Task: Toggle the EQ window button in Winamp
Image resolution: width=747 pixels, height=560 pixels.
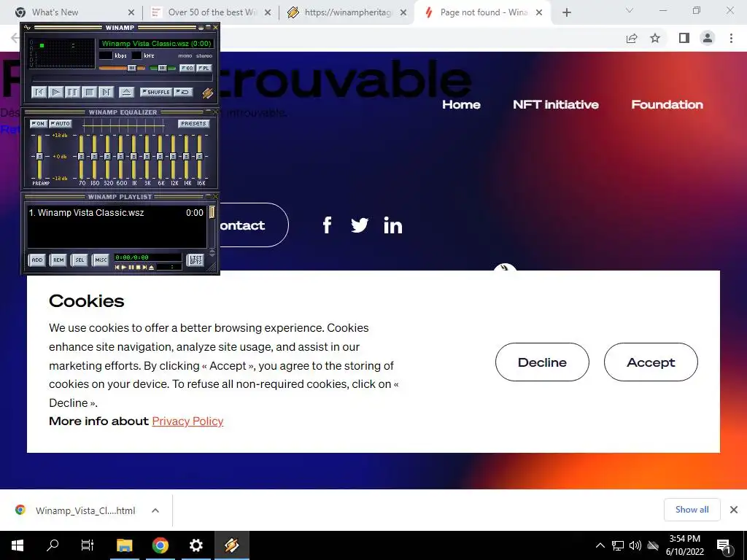Action: click(x=187, y=68)
